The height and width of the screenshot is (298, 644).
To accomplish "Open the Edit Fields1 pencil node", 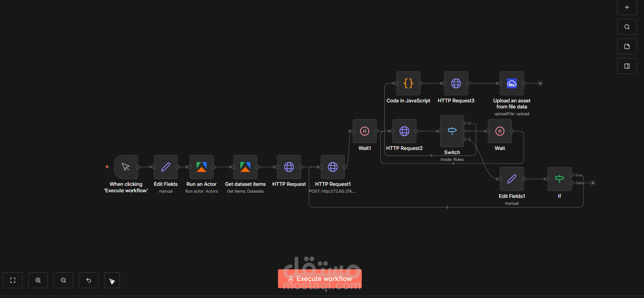I will point(512,179).
